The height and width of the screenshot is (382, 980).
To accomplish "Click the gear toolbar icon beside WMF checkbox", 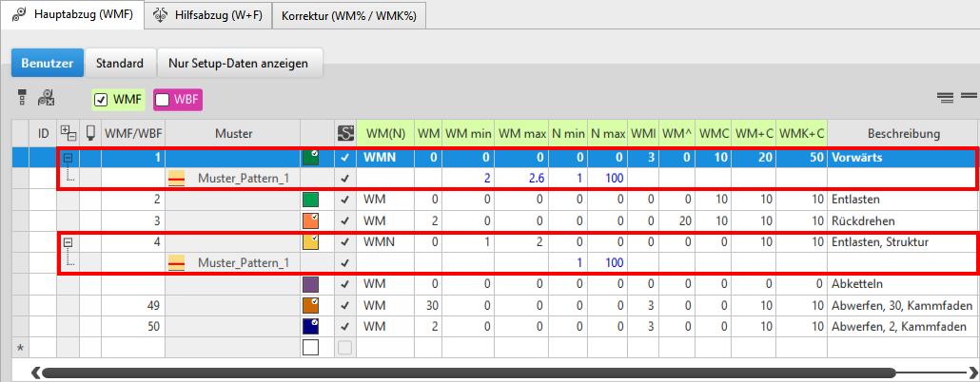I will tap(46, 97).
